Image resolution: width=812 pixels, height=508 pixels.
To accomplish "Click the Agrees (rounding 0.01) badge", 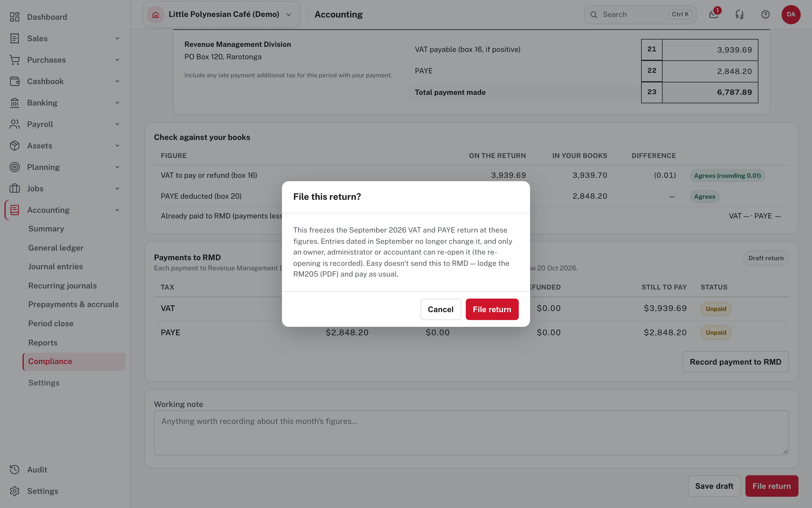I will (x=727, y=176).
